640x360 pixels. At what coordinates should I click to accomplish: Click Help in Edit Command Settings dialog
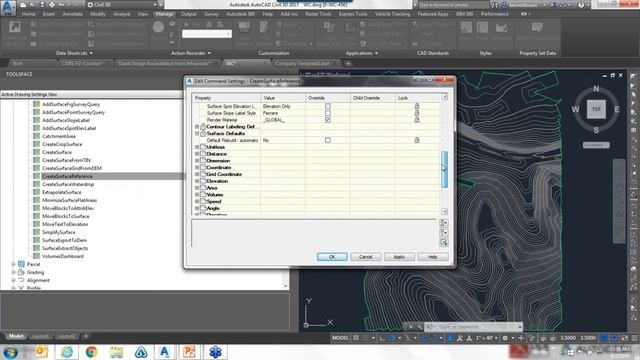pos(433,257)
